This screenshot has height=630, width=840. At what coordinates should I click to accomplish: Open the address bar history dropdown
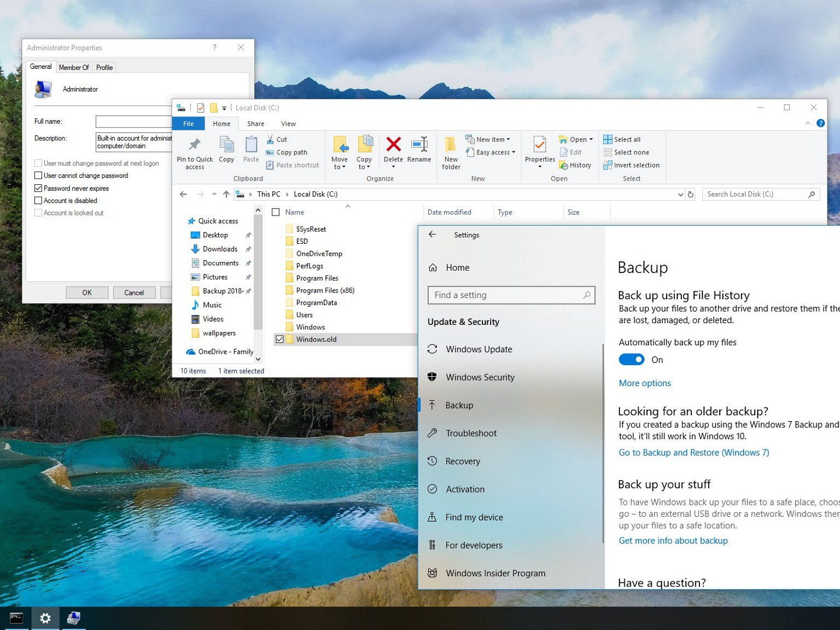coord(680,194)
